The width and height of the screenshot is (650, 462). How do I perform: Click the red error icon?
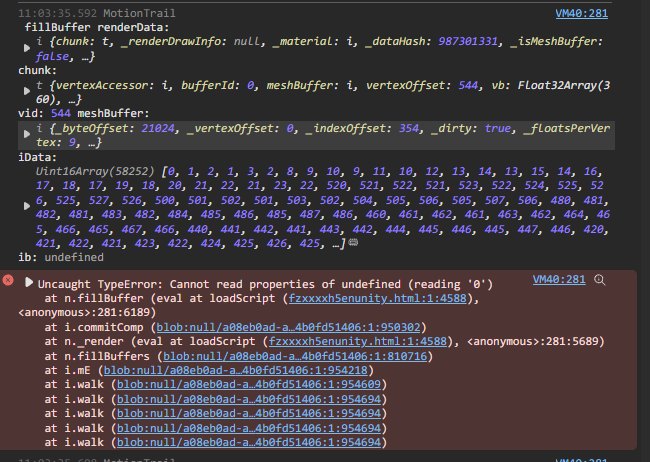point(8,280)
